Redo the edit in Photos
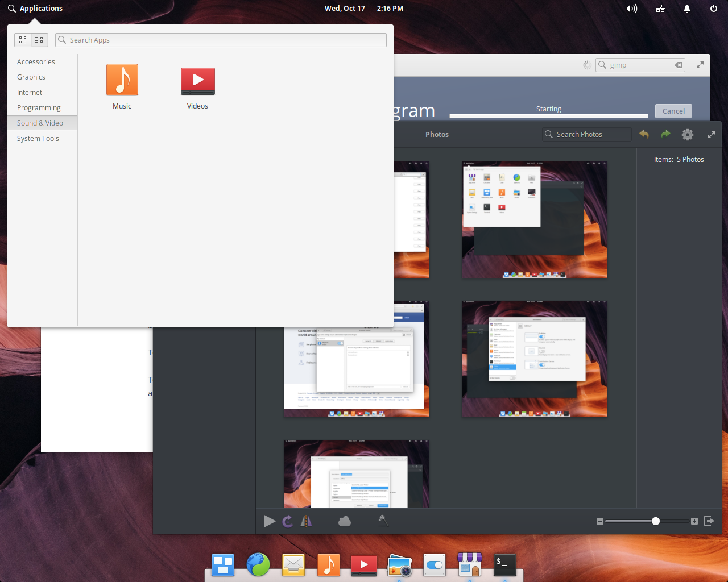728x582 pixels. pos(665,134)
